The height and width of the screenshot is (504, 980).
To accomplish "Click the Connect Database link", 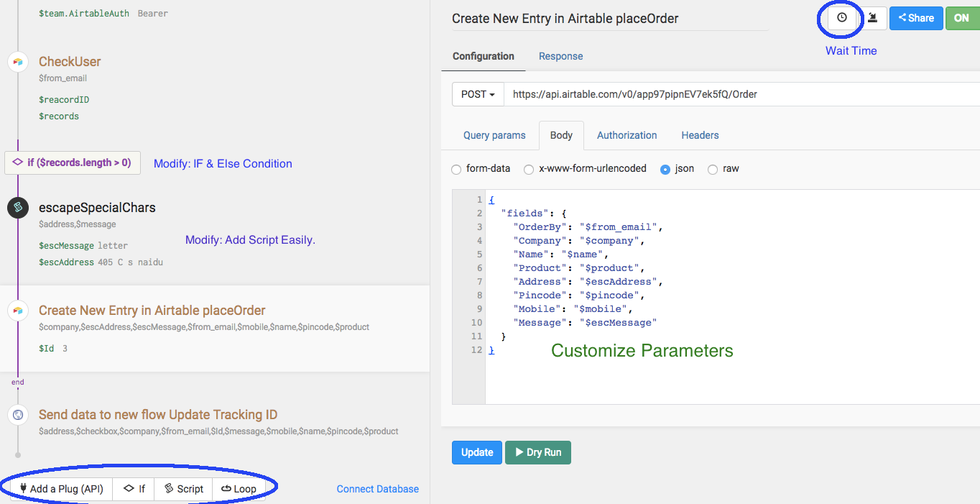I will (378, 489).
